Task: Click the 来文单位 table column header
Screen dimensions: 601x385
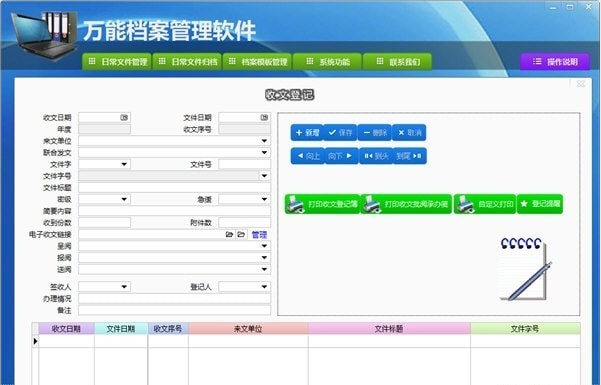Action: [248, 329]
